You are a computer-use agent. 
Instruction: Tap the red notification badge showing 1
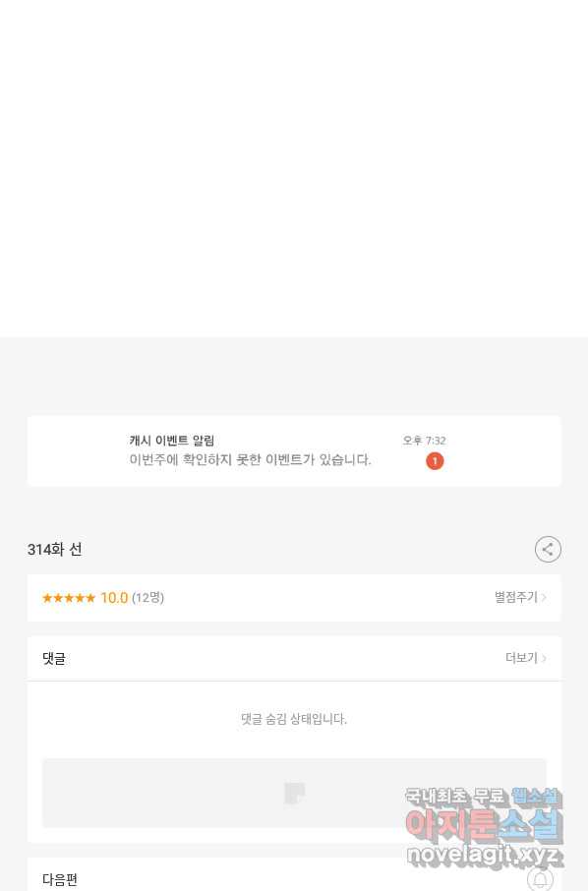coord(436,461)
